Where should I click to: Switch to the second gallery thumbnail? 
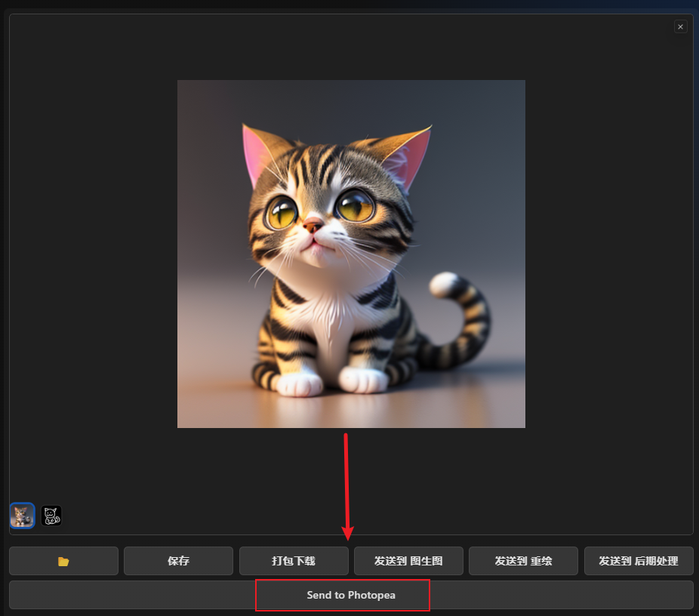point(51,516)
